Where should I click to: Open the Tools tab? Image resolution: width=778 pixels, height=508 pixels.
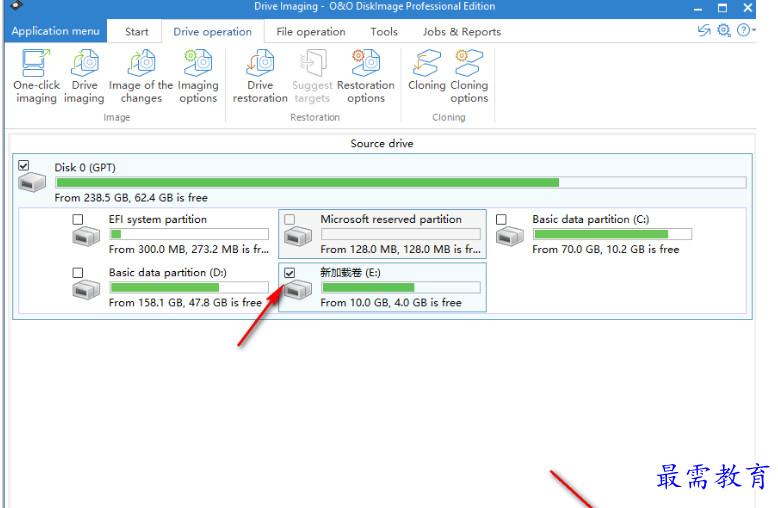(x=384, y=32)
